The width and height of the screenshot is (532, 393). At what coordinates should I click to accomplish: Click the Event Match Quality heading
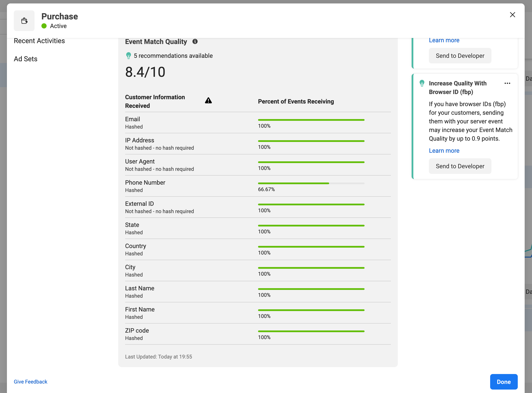(156, 42)
